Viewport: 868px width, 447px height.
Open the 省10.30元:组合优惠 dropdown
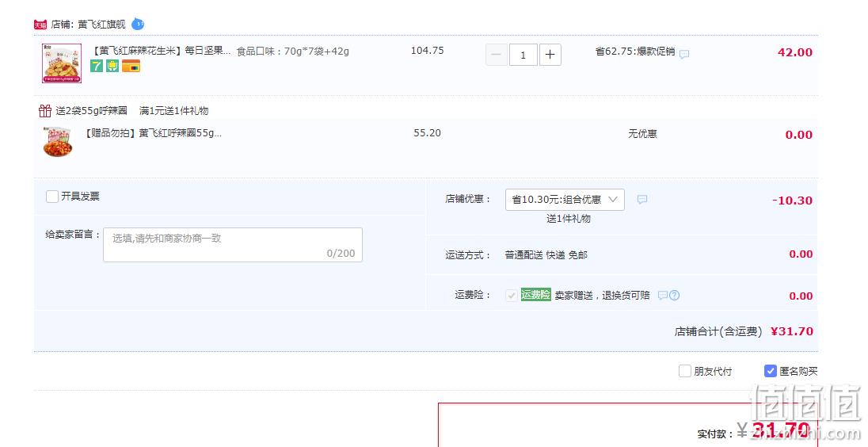pos(565,200)
